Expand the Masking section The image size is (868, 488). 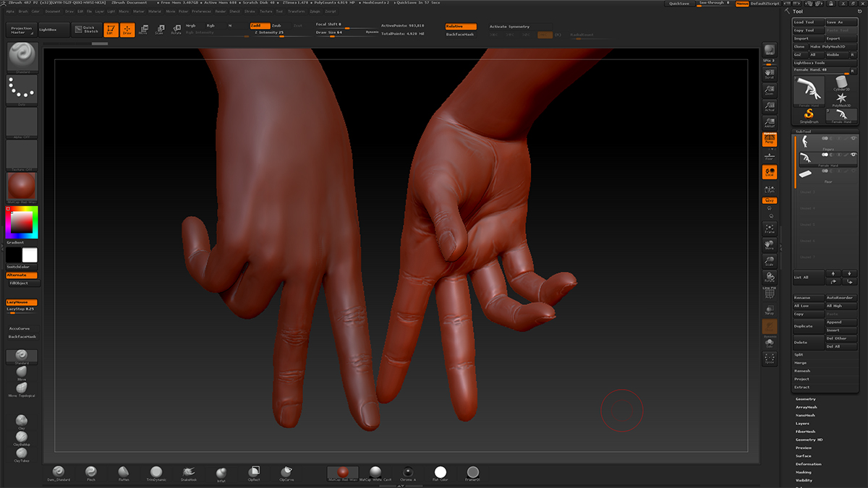click(x=804, y=472)
